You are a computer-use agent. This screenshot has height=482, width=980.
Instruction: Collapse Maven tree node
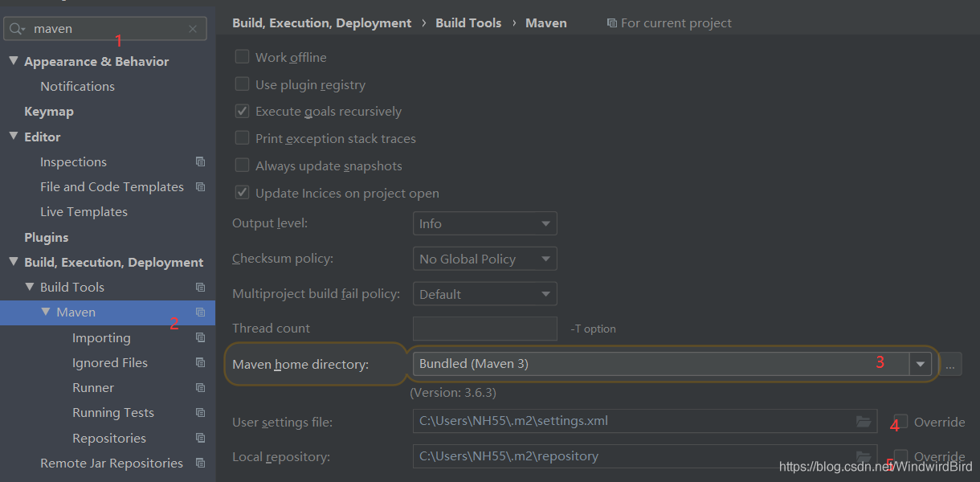pyautogui.click(x=46, y=312)
